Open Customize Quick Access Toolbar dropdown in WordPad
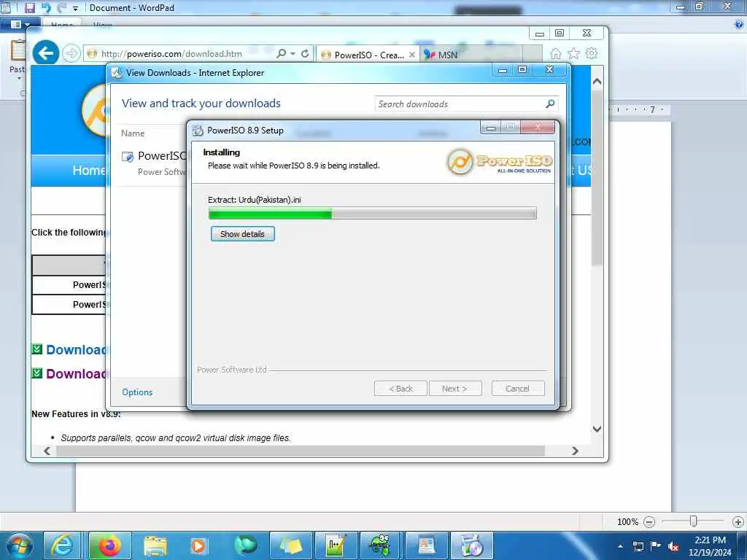 coord(75,8)
